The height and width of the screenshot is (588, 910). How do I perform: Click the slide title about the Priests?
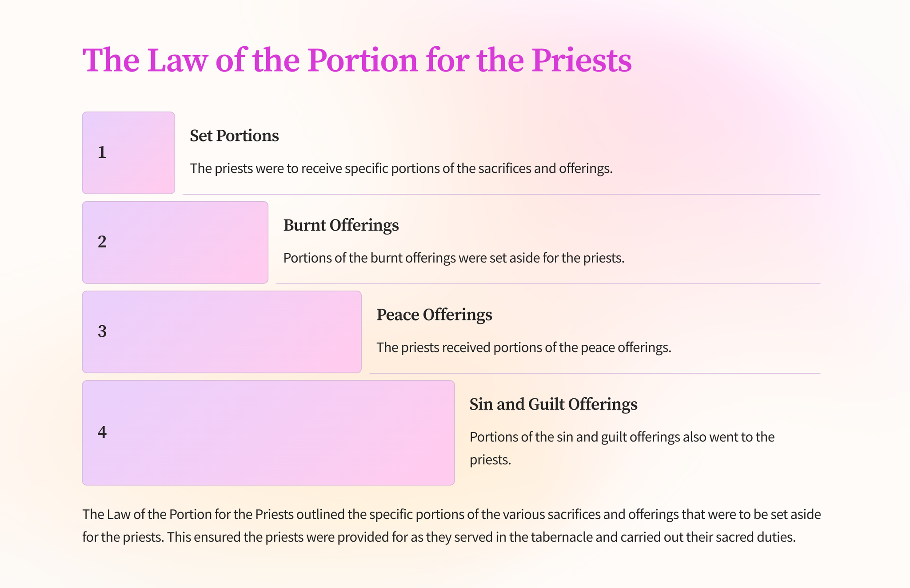coord(357,60)
